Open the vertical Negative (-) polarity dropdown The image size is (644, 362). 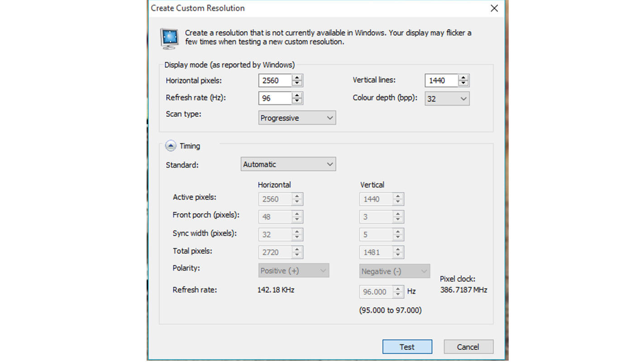(394, 271)
